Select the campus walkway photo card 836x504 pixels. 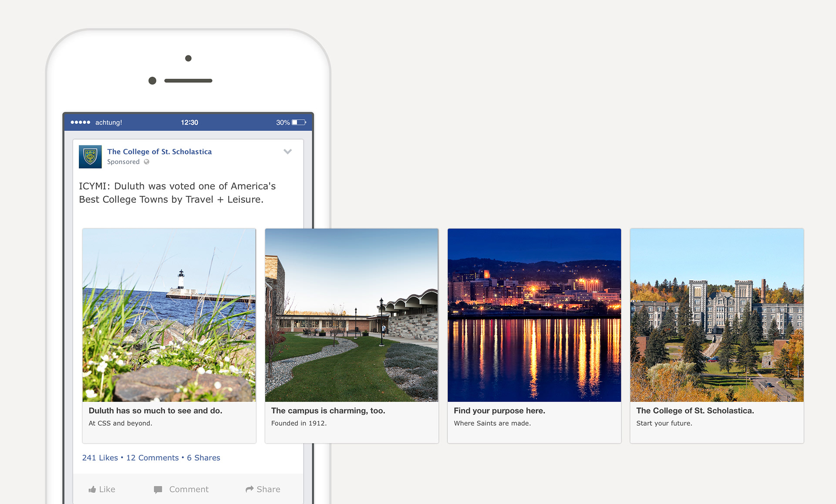tap(351, 315)
